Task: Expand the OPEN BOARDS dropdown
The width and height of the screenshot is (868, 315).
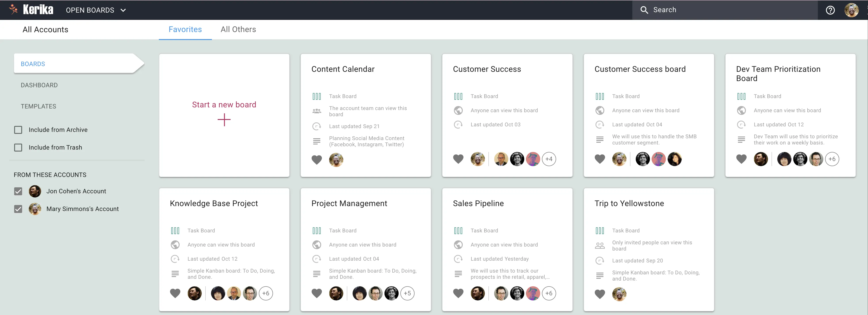Action: [x=96, y=10]
